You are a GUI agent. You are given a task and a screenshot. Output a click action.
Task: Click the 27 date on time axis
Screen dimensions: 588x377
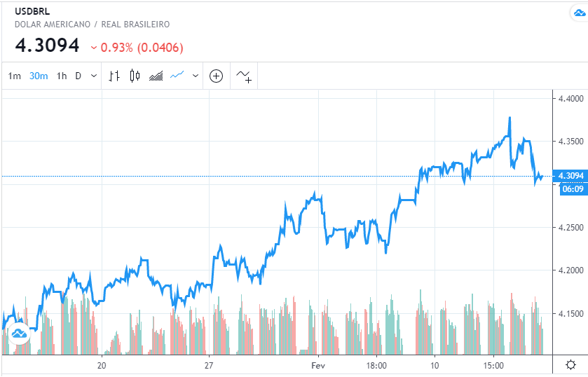tap(209, 365)
